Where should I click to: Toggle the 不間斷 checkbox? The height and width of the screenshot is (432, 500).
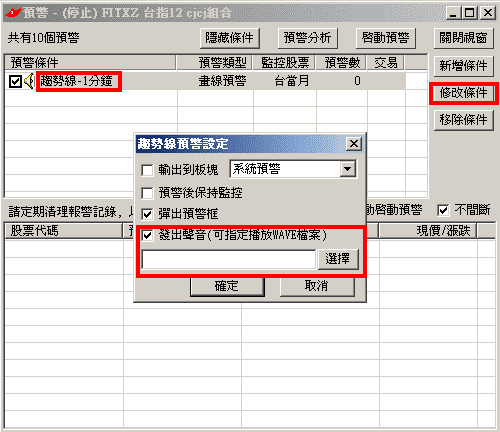click(x=443, y=210)
